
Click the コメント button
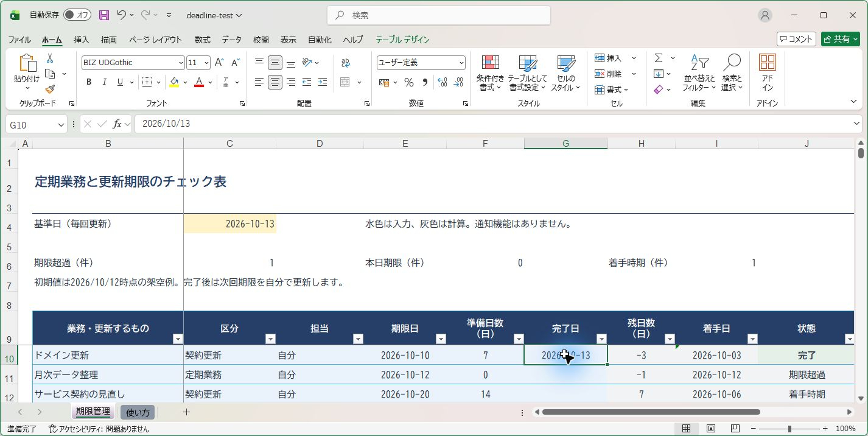(x=796, y=39)
